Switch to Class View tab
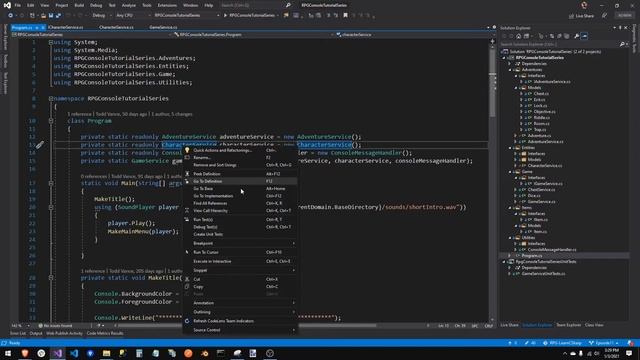This screenshot has height=360, width=640. click(x=594, y=325)
